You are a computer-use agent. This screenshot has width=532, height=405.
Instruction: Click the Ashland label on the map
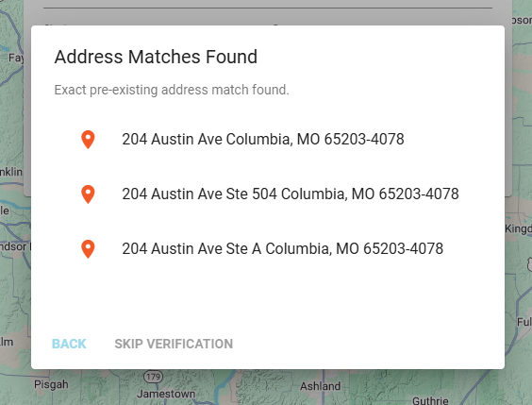321,386
